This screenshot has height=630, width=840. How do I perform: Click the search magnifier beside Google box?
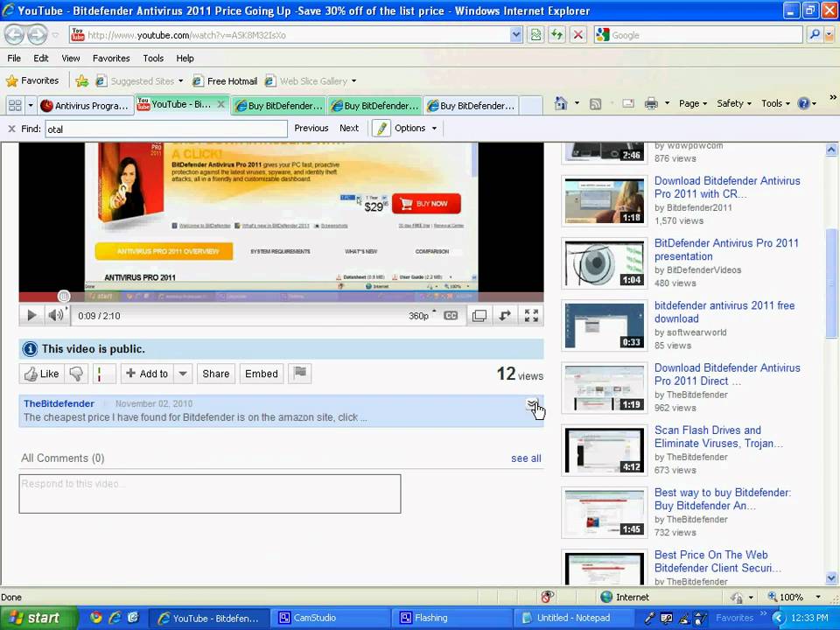pos(815,35)
